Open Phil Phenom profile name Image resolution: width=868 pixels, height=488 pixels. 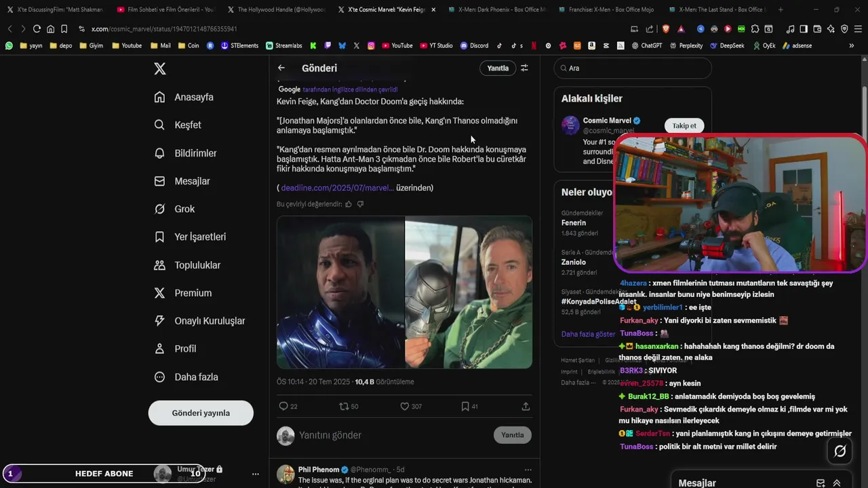(x=318, y=470)
